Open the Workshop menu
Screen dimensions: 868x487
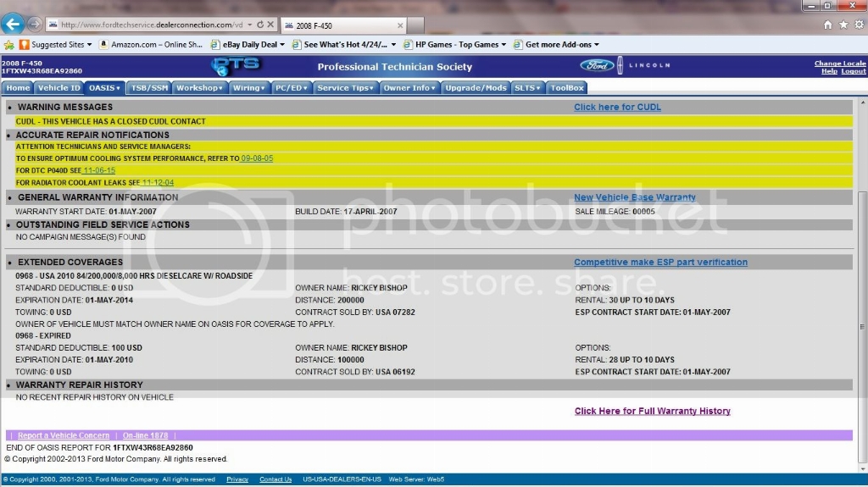tap(199, 88)
